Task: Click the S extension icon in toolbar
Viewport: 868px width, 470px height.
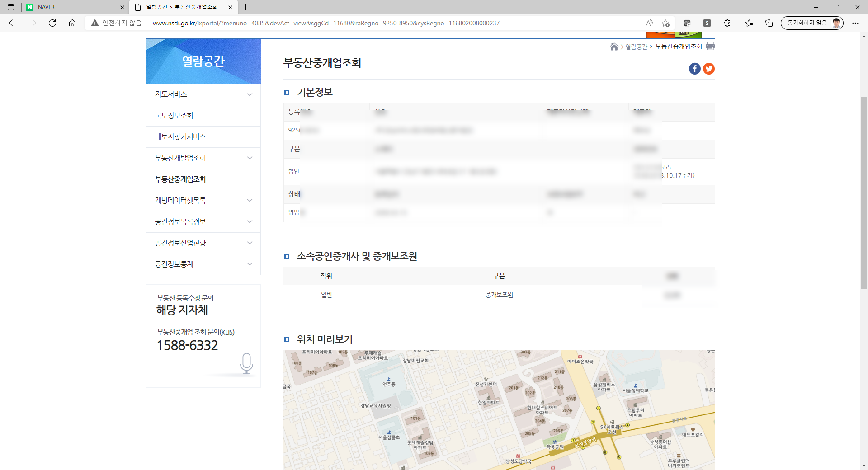Action: [707, 23]
